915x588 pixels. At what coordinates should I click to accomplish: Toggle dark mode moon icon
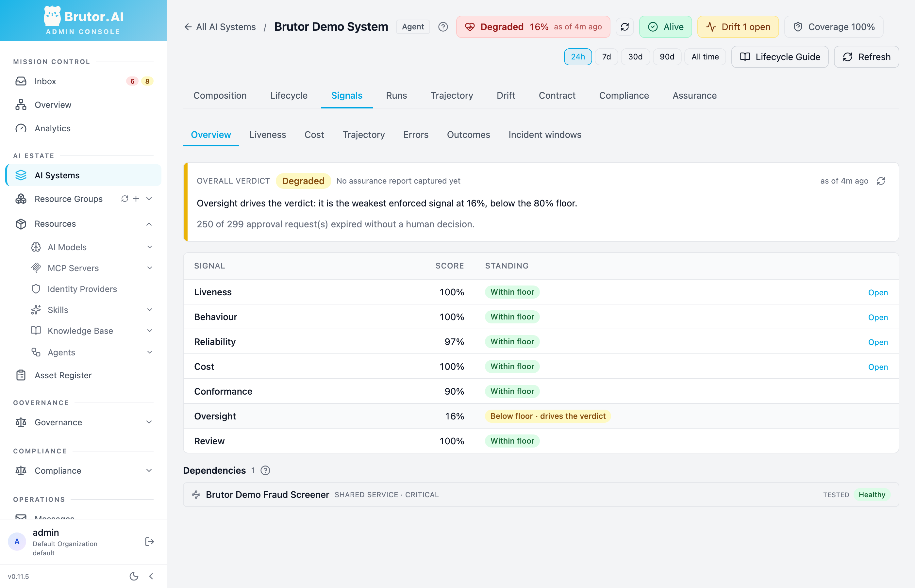click(134, 576)
